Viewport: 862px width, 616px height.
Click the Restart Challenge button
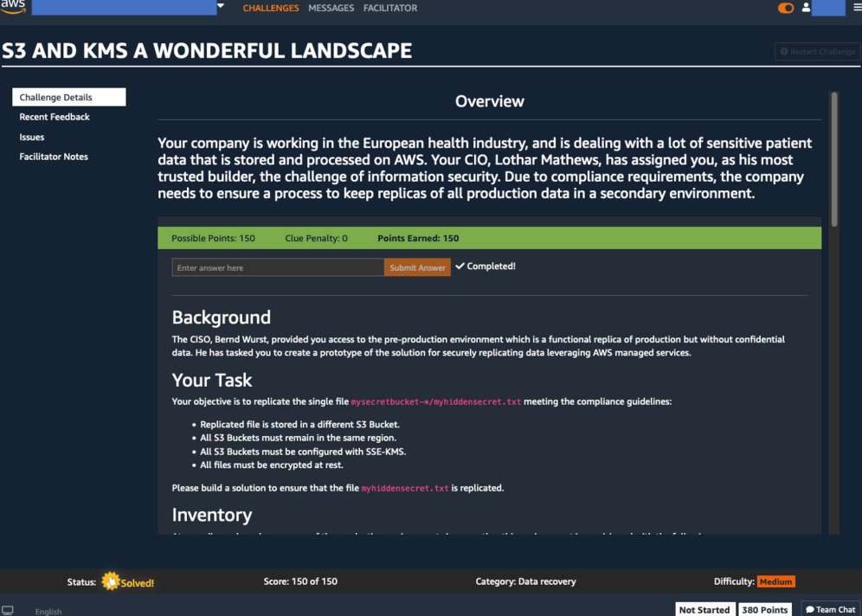point(818,52)
